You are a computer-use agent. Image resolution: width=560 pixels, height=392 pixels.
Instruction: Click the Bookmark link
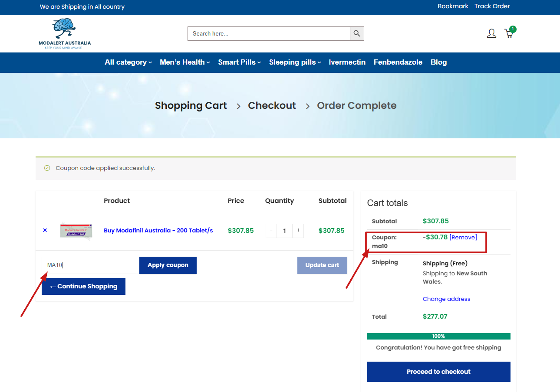tap(453, 6)
